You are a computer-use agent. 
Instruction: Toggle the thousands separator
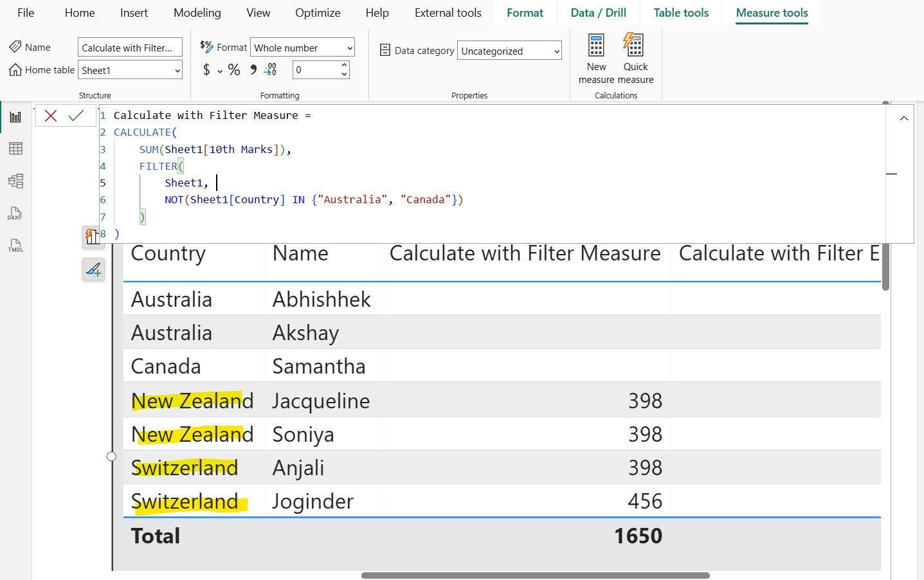(252, 69)
